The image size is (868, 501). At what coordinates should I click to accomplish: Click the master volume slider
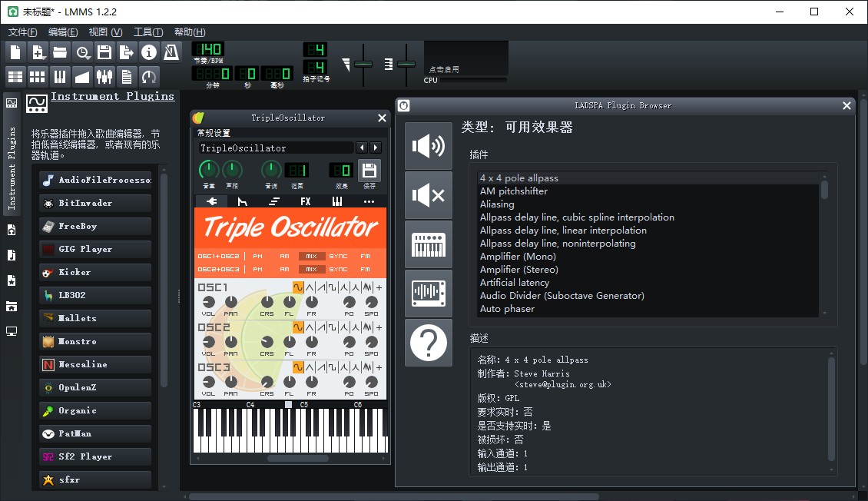pos(363,65)
